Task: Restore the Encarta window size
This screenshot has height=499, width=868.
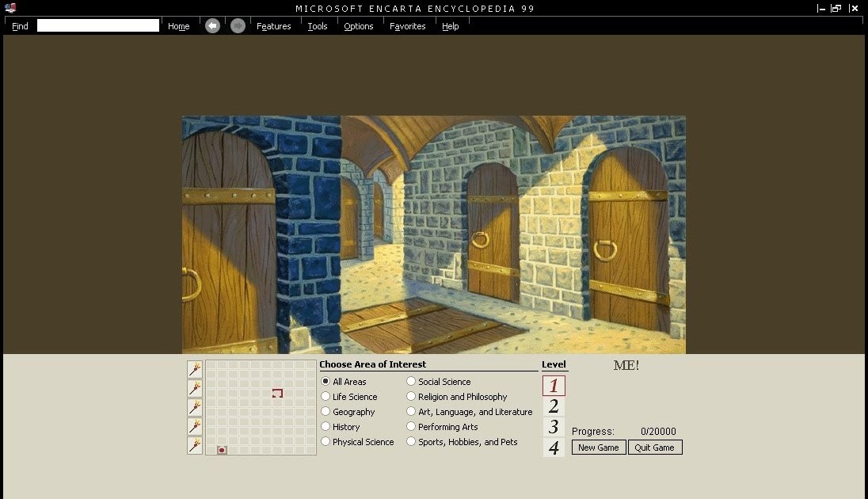Action: tap(836, 8)
